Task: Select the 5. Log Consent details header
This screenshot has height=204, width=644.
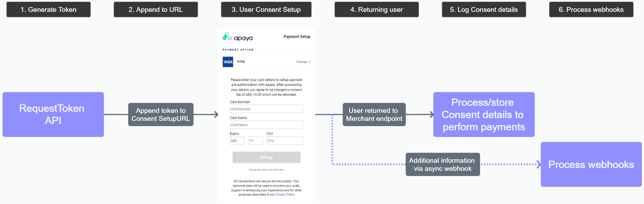Action: tap(484, 9)
